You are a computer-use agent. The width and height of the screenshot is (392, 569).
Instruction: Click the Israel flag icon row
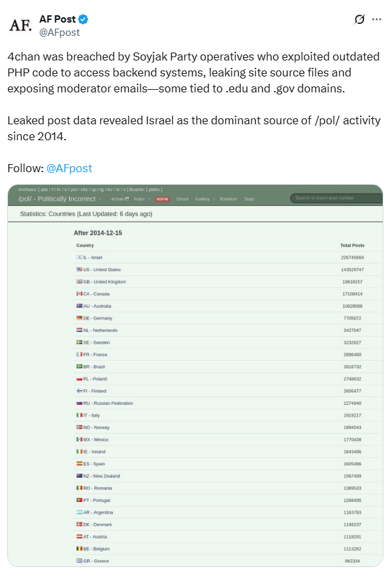pyautogui.click(x=227, y=257)
